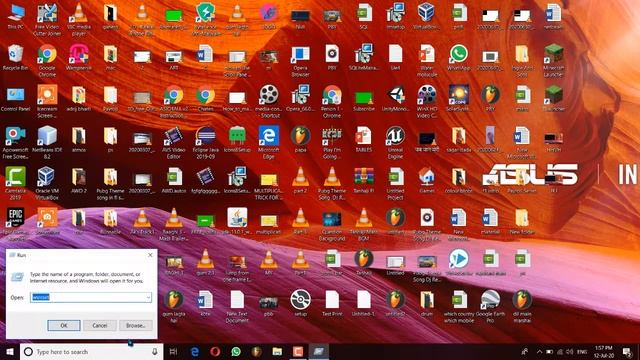Launch the Unreal Engine shortcut
Viewport: 640px width, 360px height.
click(395, 142)
